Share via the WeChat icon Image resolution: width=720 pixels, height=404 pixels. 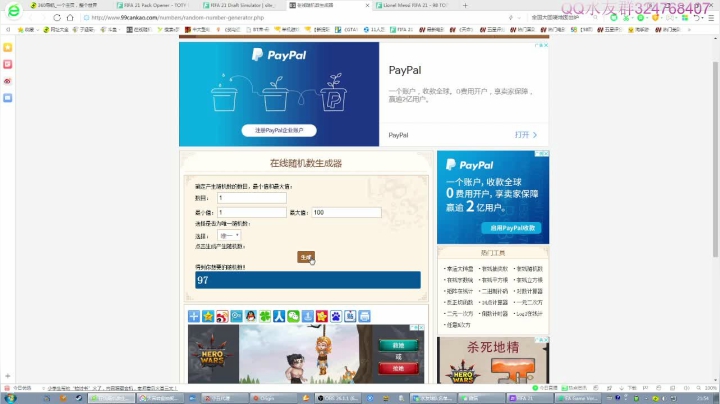293,316
